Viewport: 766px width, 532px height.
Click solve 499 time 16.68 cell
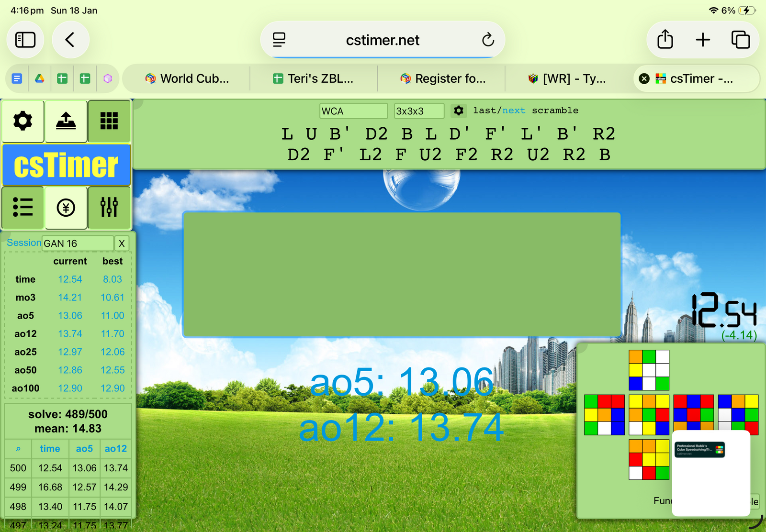coord(50,487)
